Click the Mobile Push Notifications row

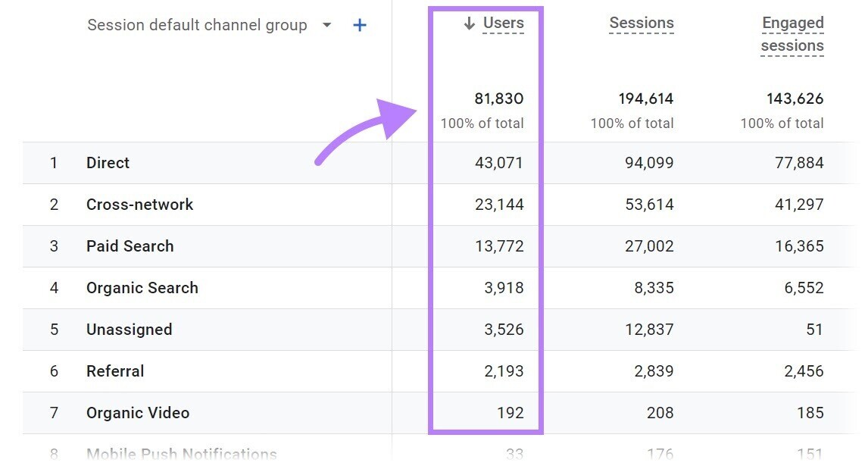(182, 452)
